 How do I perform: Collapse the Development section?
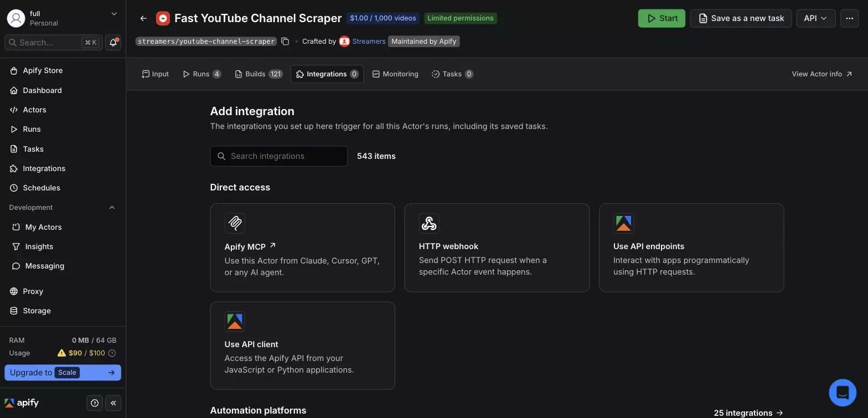coord(112,208)
